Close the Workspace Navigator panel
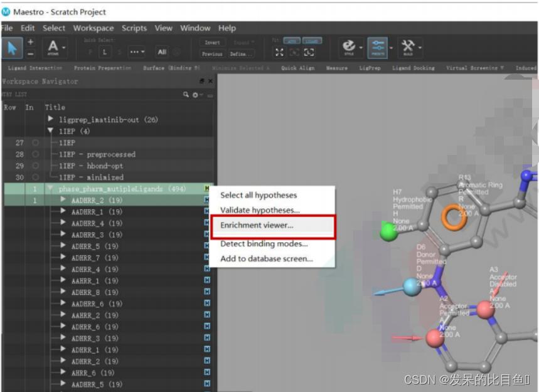The image size is (539, 392). point(210,81)
